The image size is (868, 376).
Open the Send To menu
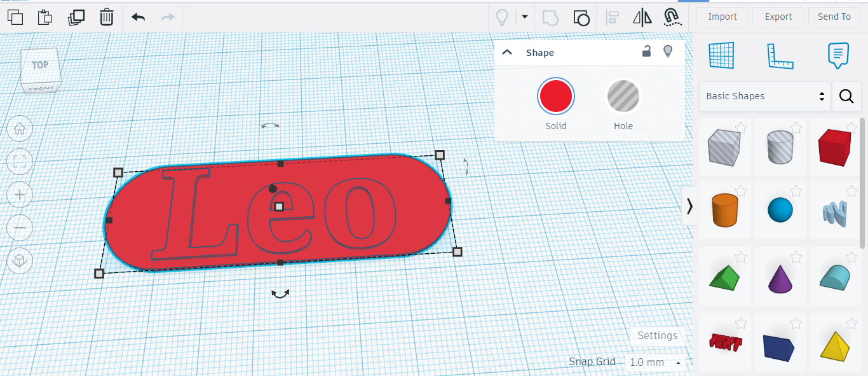click(834, 17)
